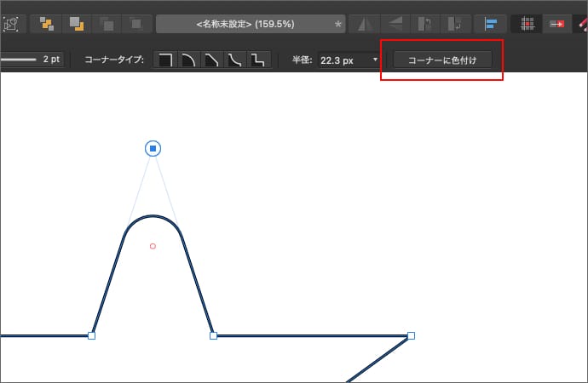Toggle the pixel grid snapping icon
Image resolution: width=588 pixels, height=383 pixels.
point(528,23)
